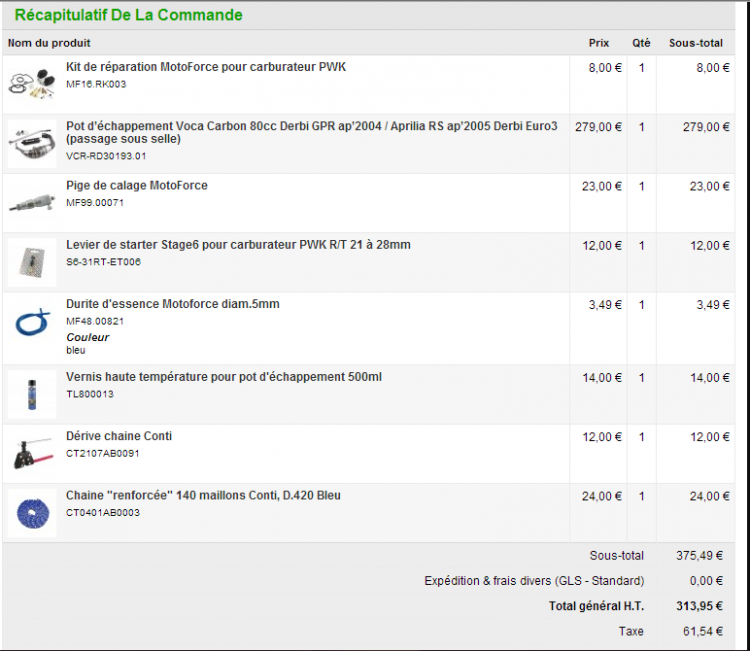Click the PWK carburetor repair kit thumbnail

(x=32, y=84)
